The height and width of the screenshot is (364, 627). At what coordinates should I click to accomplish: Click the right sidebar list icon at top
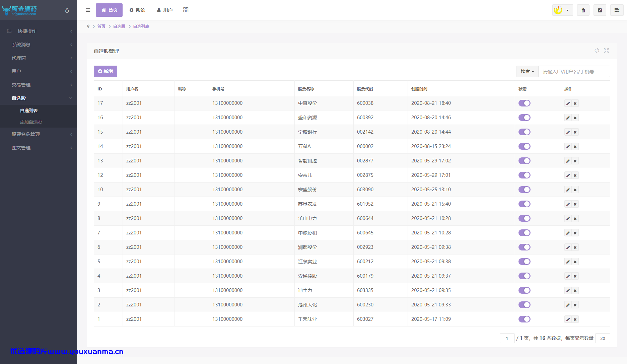(x=617, y=10)
